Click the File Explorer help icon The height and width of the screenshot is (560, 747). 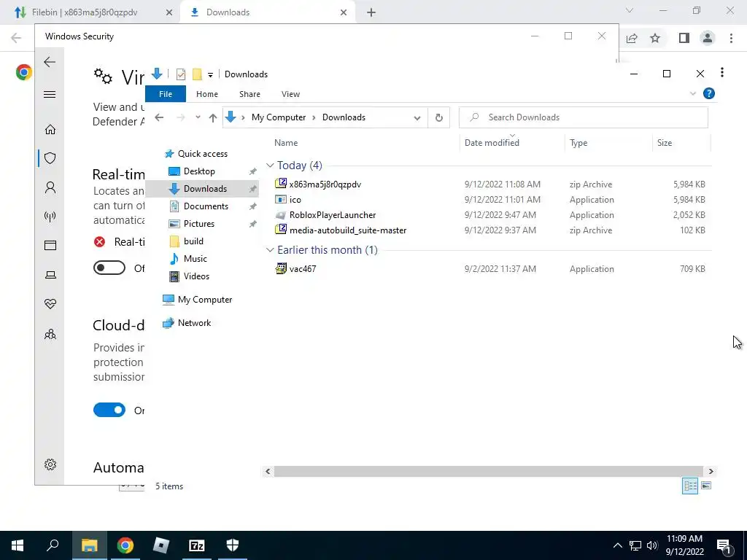tap(708, 93)
